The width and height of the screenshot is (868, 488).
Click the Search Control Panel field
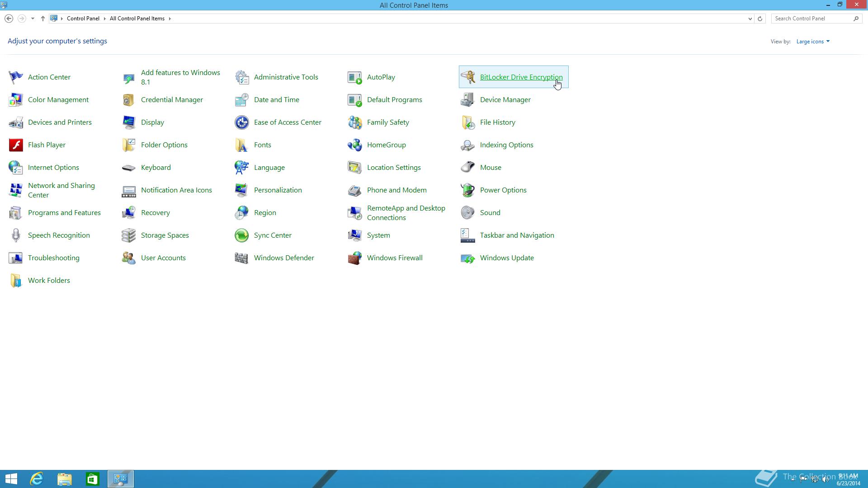coord(816,19)
